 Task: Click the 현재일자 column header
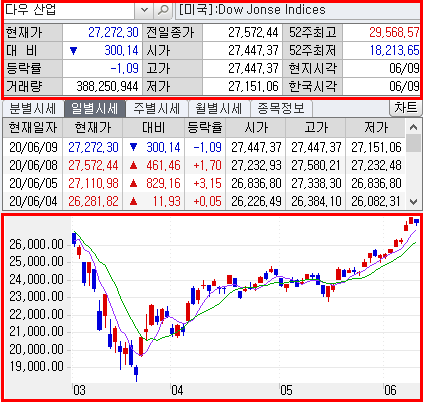click(33, 128)
